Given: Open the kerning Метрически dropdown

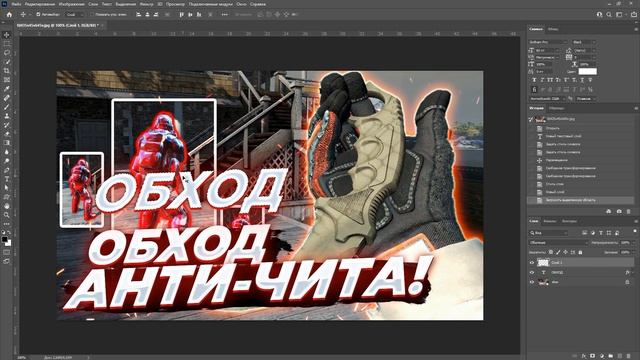Looking at the screenshot, I should (547, 58).
